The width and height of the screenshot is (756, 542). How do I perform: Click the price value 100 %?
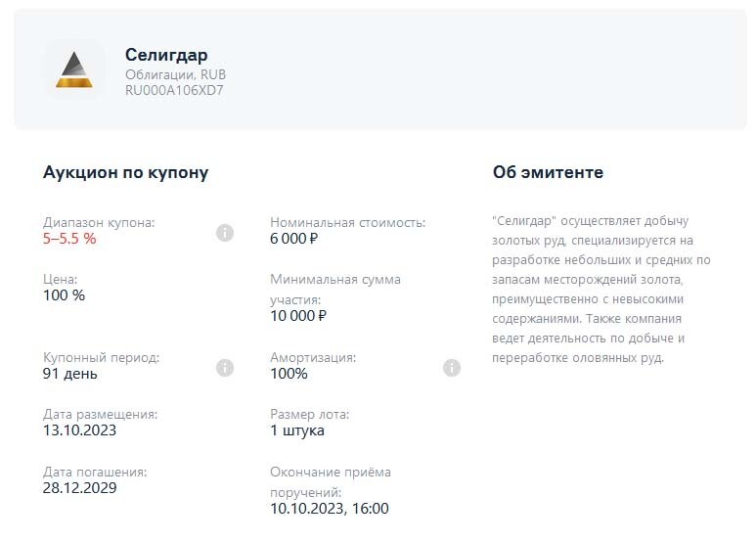[64, 294]
